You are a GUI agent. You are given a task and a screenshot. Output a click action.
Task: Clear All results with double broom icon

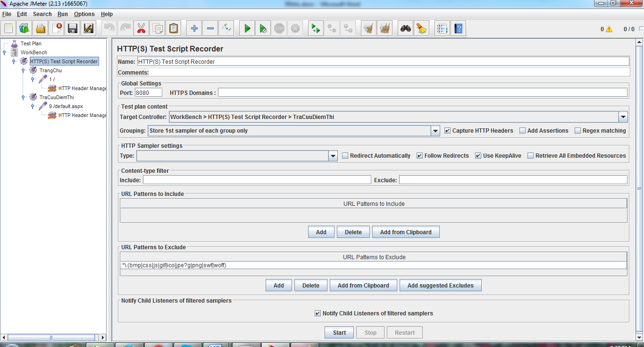point(385,29)
